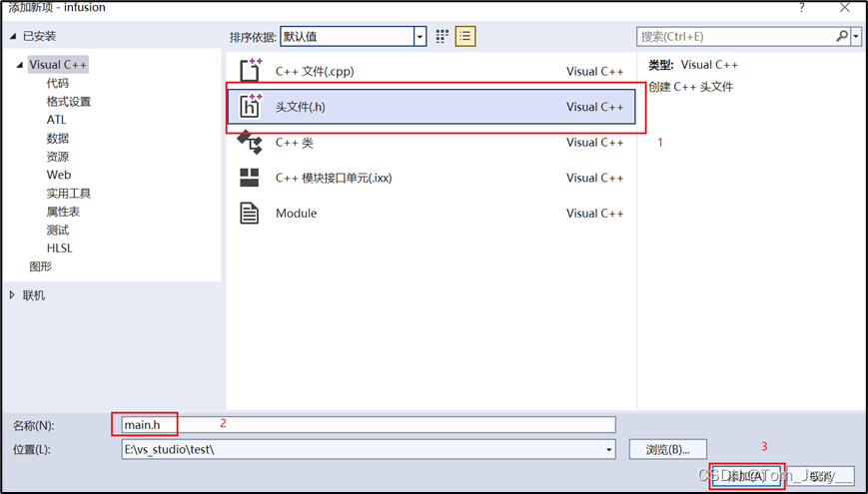This screenshot has width=868, height=494.
Task: Select the 实用工具 category
Action: click(x=69, y=193)
